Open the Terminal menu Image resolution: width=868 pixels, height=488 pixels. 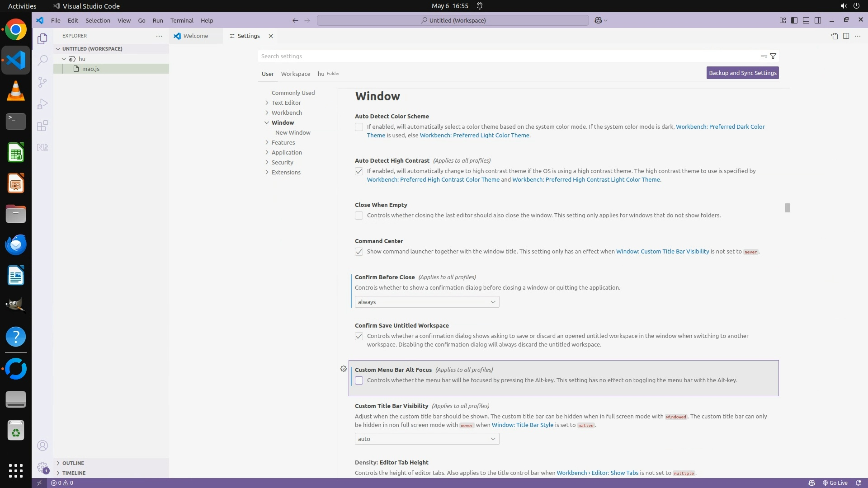[x=182, y=20]
